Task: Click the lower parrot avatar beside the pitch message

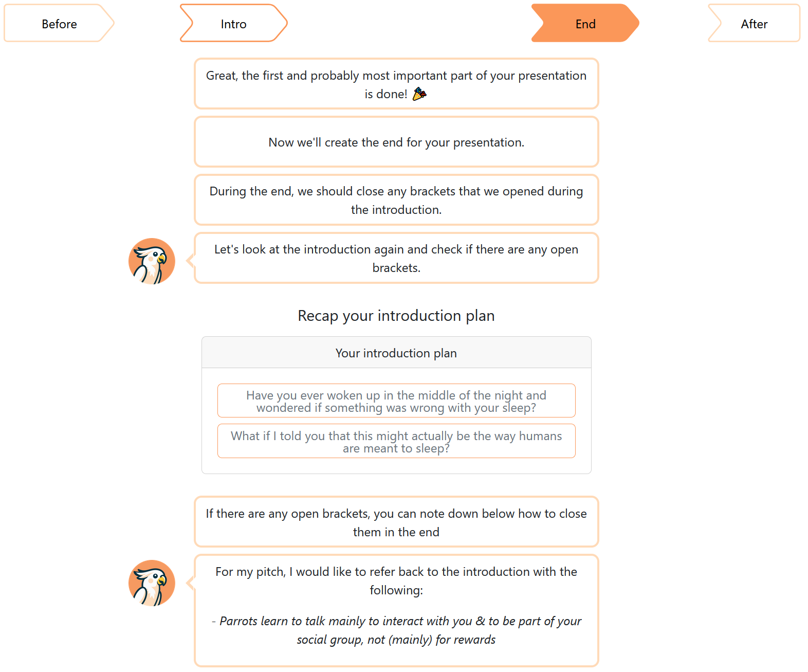Action: (x=152, y=583)
